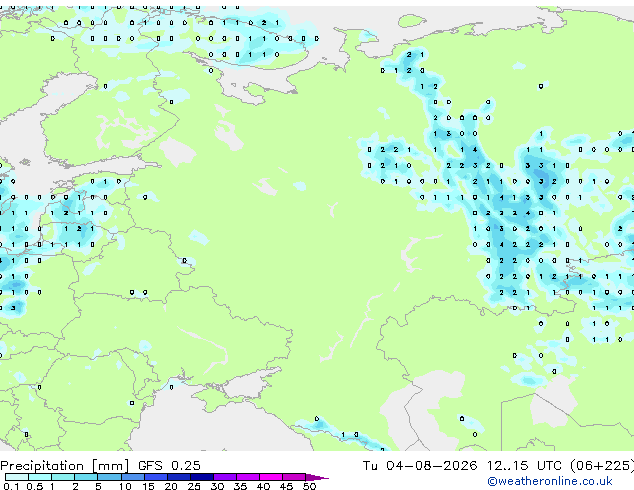Viewport: 634px width, 490px height.
Task: Click the '0.1' legend value
Action: (11, 486)
